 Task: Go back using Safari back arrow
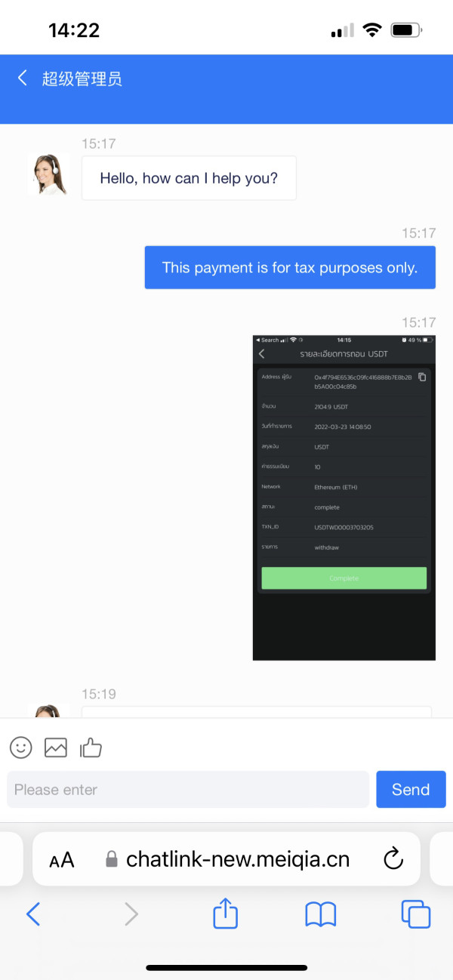pos(33,914)
